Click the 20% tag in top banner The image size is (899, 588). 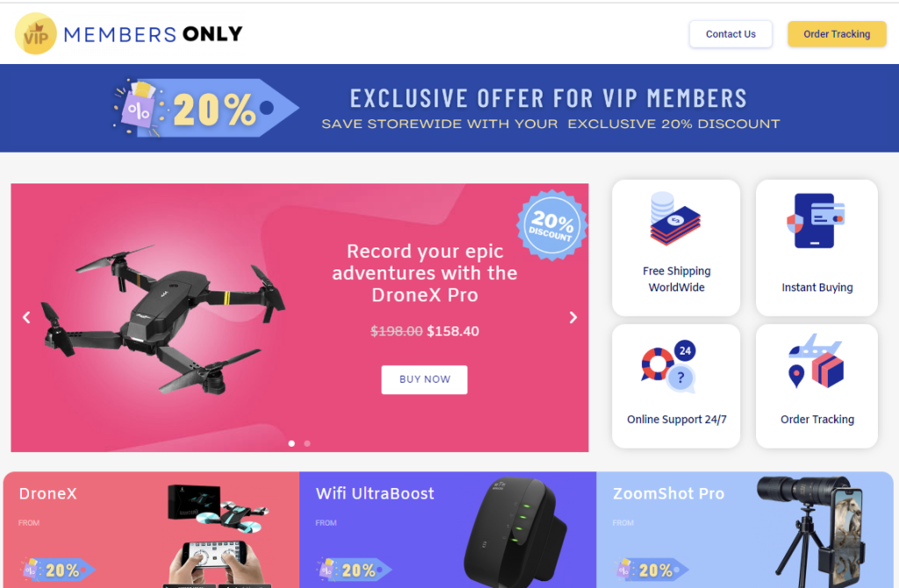pyautogui.click(x=205, y=108)
